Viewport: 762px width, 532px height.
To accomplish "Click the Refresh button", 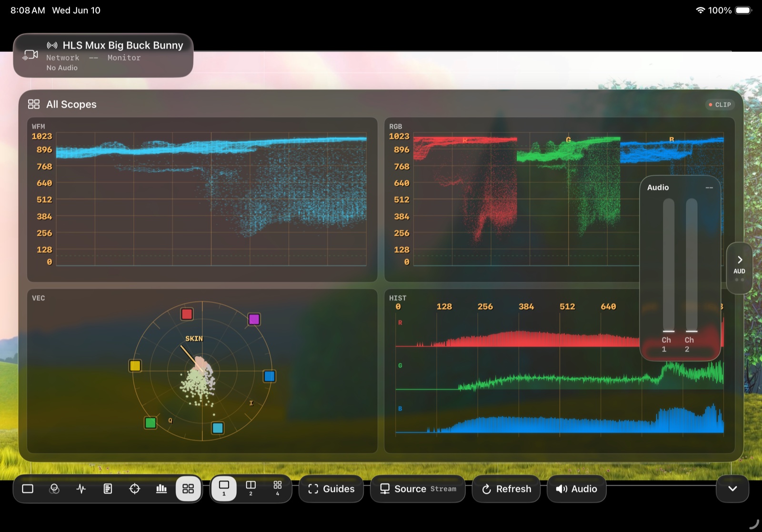I will point(506,489).
